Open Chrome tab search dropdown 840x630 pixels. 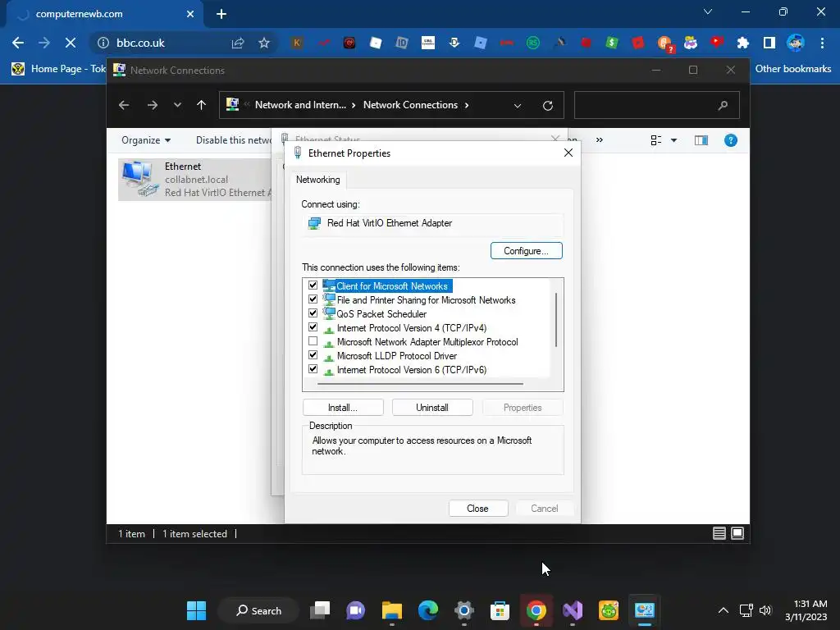(x=708, y=11)
